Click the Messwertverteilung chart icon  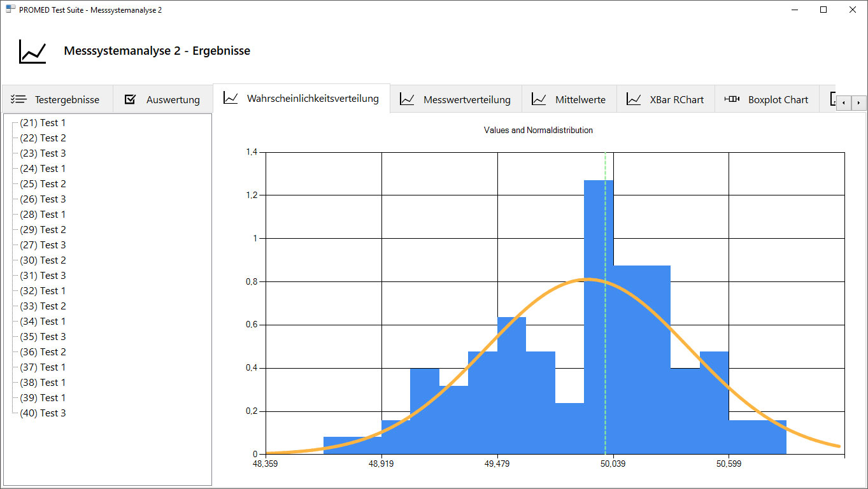[407, 99]
